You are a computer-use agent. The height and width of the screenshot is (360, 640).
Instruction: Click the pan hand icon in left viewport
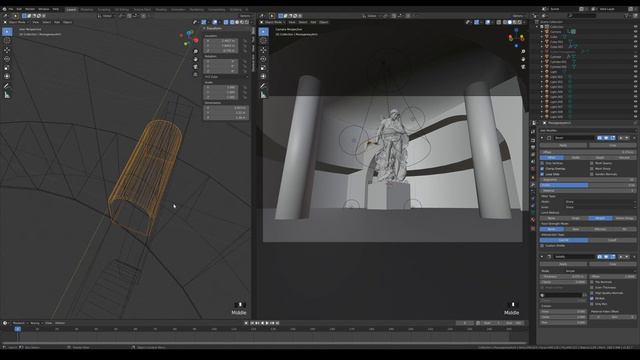[196, 59]
